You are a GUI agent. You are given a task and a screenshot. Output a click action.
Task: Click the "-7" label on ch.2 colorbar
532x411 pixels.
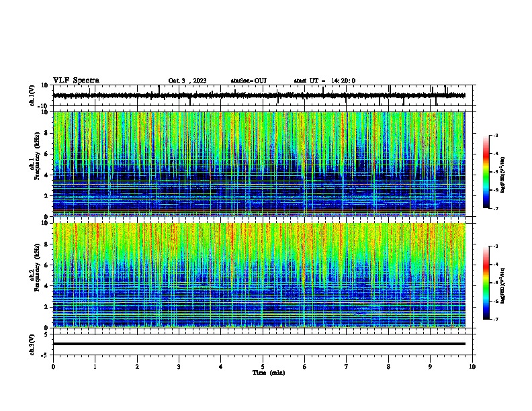pyautogui.click(x=496, y=319)
